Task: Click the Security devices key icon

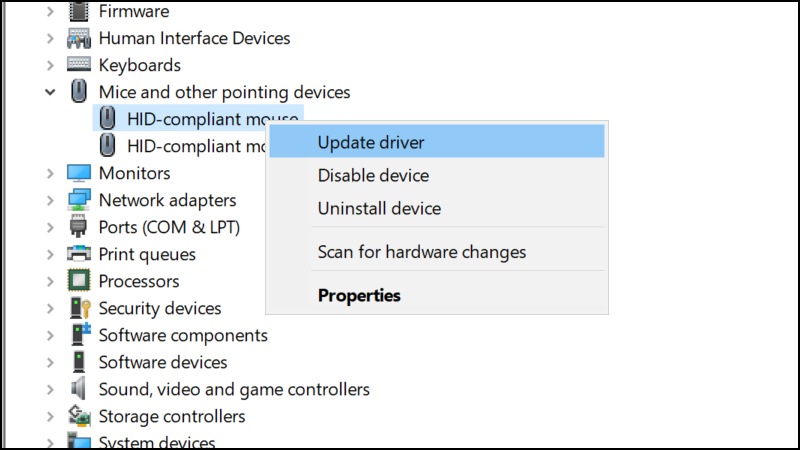Action: 79,309
